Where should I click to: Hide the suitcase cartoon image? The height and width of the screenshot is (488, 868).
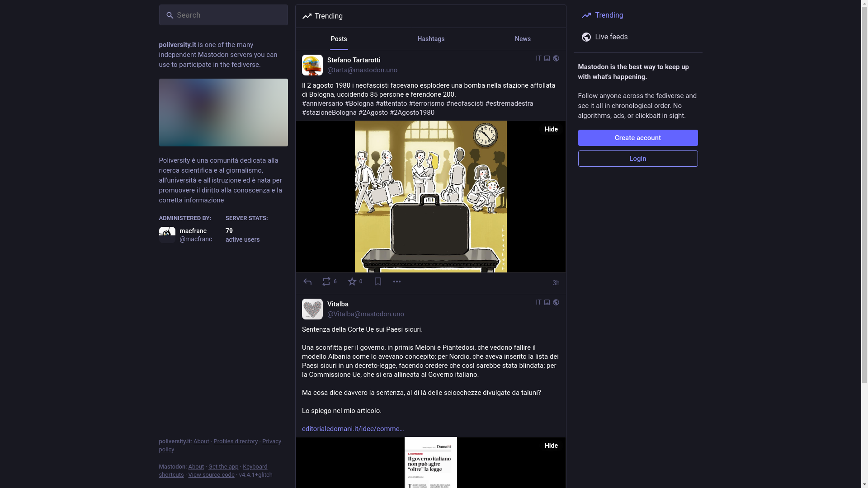pos(551,129)
